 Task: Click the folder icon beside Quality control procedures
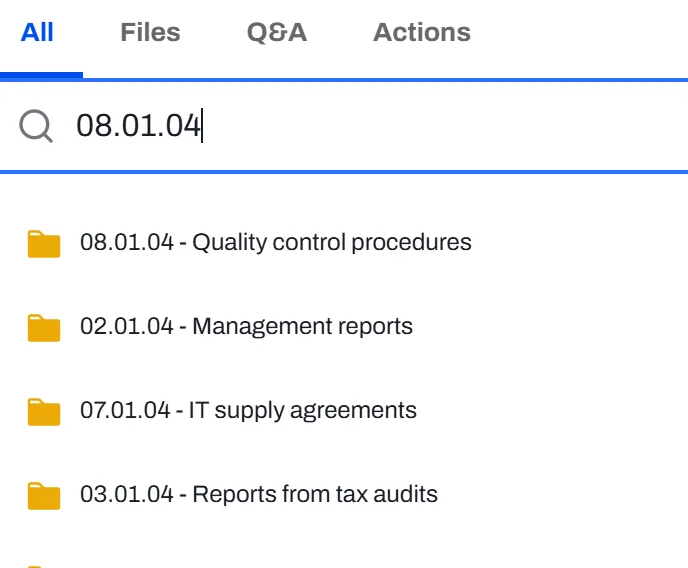click(x=44, y=244)
